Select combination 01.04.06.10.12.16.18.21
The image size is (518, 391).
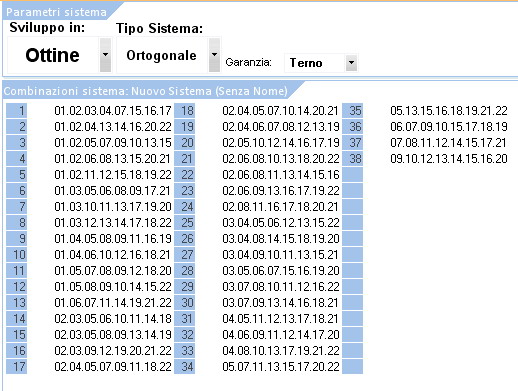[112, 255]
